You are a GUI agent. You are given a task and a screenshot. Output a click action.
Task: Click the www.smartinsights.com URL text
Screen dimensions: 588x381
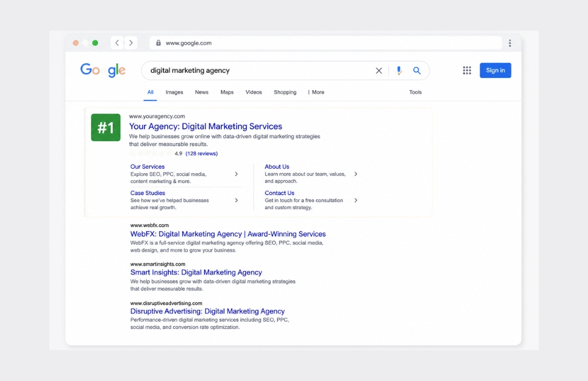click(158, 264)
